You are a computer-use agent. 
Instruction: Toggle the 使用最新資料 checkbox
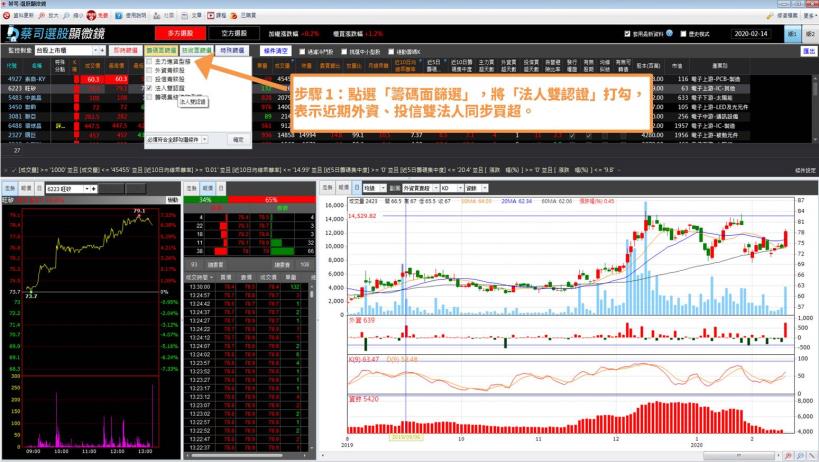[x=627, y=33]
